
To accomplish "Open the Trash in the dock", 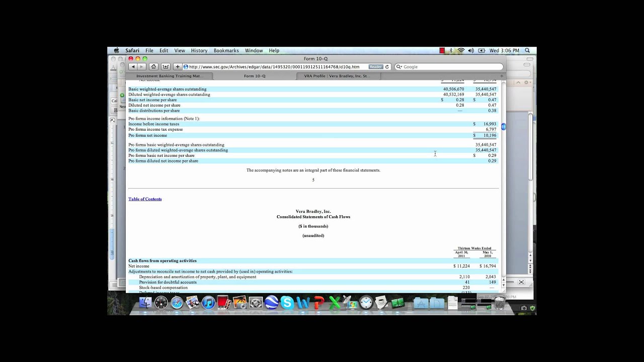I will 499,303.
